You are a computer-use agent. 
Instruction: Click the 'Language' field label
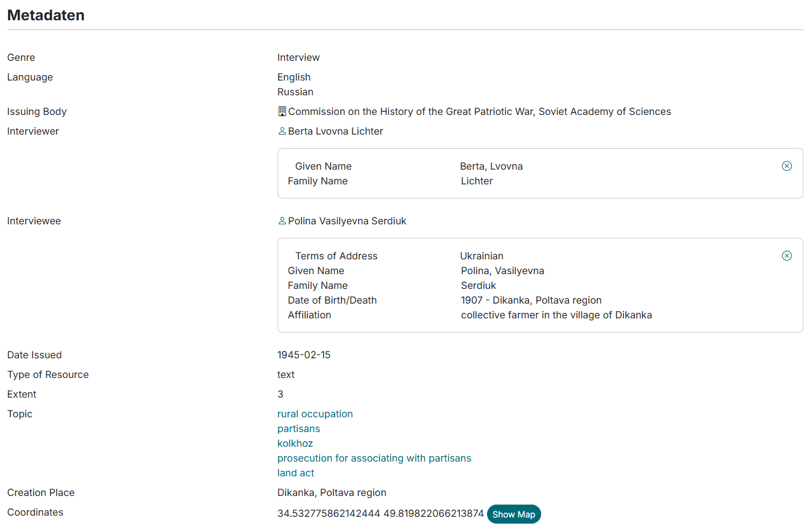pyautogui.click(x=30, y=77)
